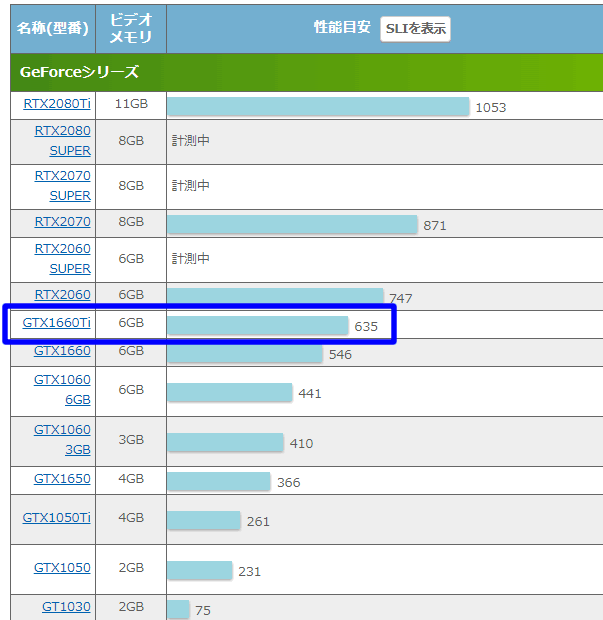Click the 747 score value
This screenshot has width=603, height=620.
[401, 299]
